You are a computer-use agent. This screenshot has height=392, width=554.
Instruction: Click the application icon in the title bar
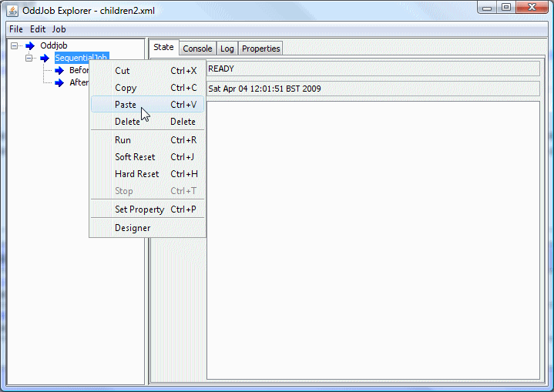click(12, 8)
